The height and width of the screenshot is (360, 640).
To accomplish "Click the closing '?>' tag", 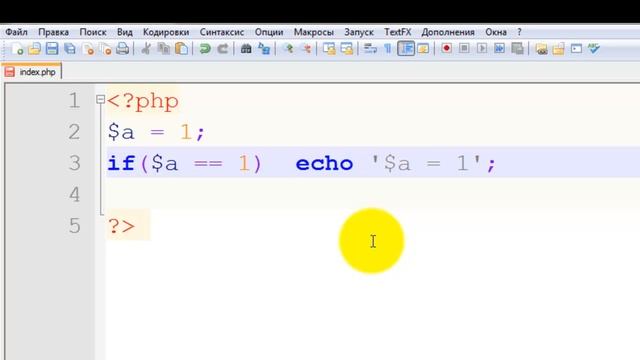I will [121, 226].
